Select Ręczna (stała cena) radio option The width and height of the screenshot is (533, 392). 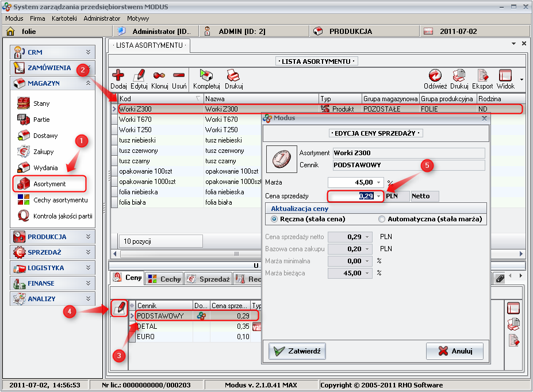(x=274, y=219)
